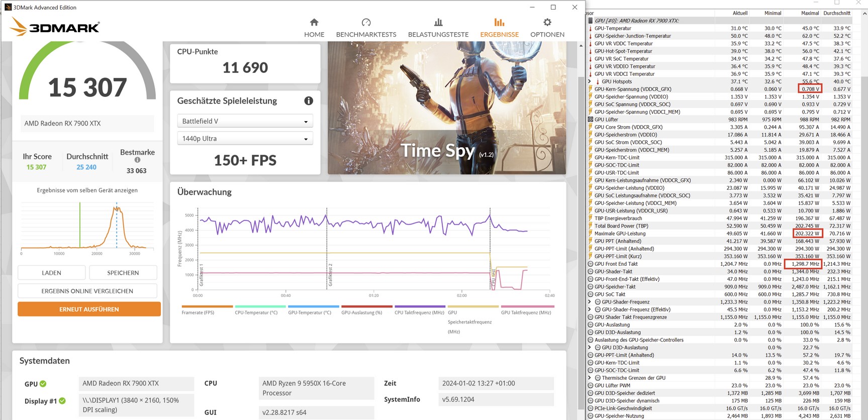Click the Minimal column header in HWiNFO
868x420 pixels.
pos(773,13)
